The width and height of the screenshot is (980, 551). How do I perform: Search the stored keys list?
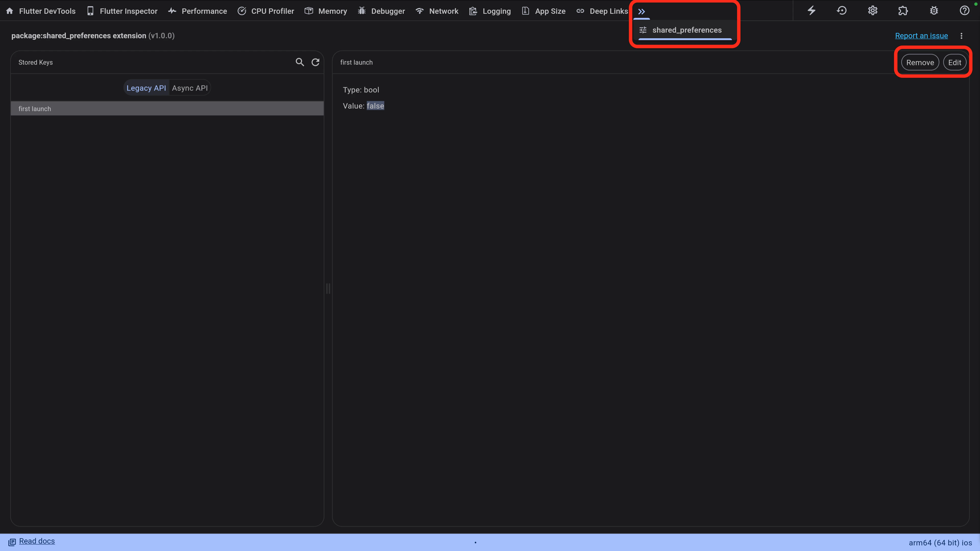coord(300,62)
